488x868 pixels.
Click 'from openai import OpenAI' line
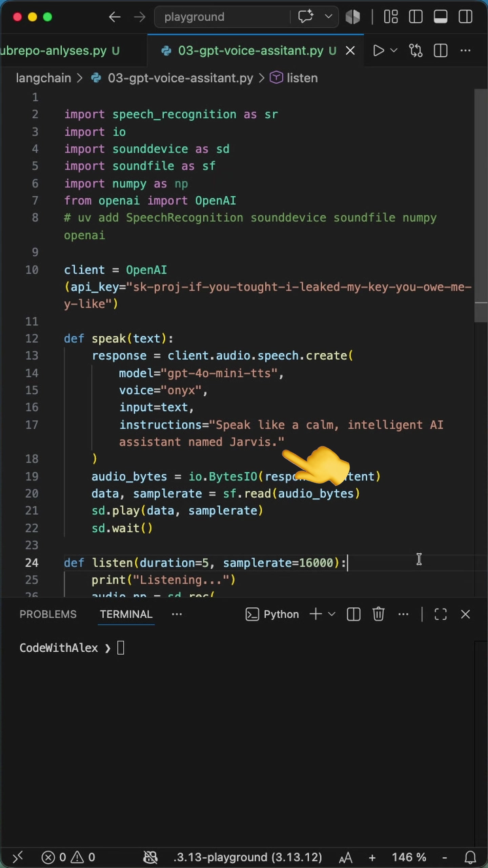pos(150,201)
